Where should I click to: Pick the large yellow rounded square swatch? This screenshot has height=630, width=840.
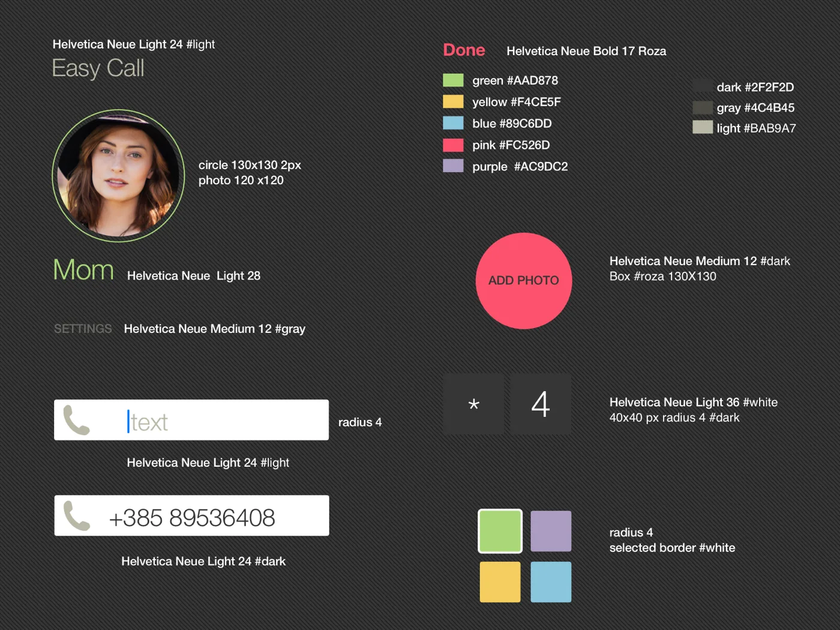[500, 582]
